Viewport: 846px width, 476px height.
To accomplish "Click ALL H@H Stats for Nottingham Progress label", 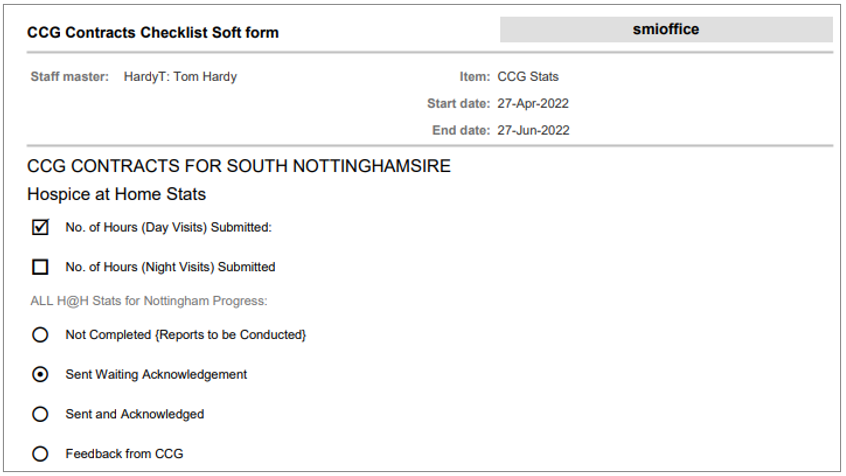I will point(149,301).
